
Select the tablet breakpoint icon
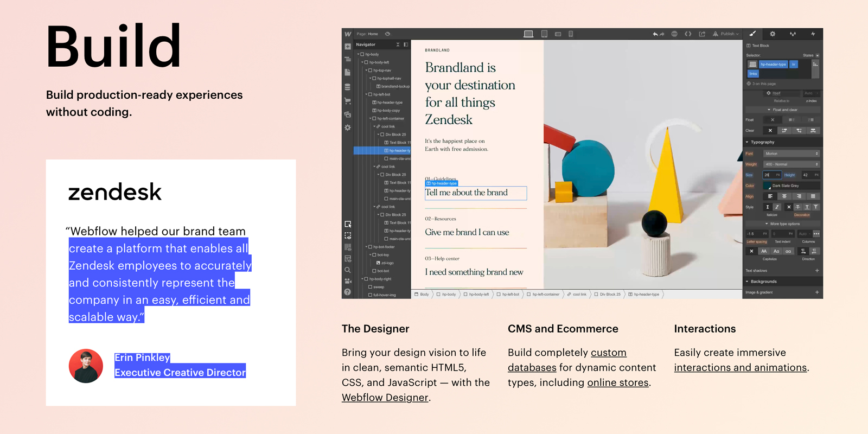(x=544, y=34)
